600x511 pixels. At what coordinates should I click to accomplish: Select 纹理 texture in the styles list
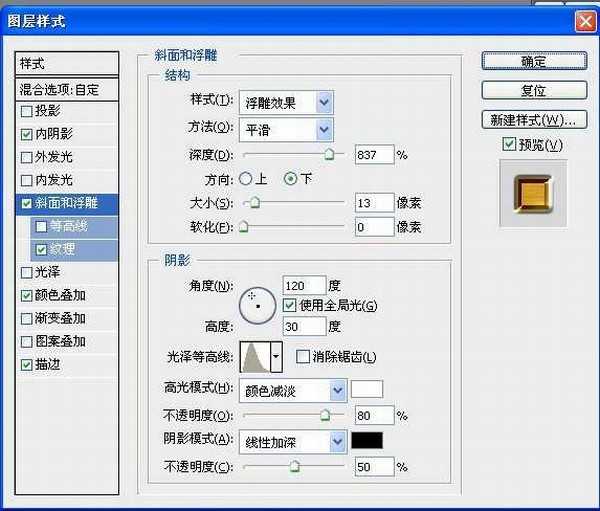[x=61, y=249]
